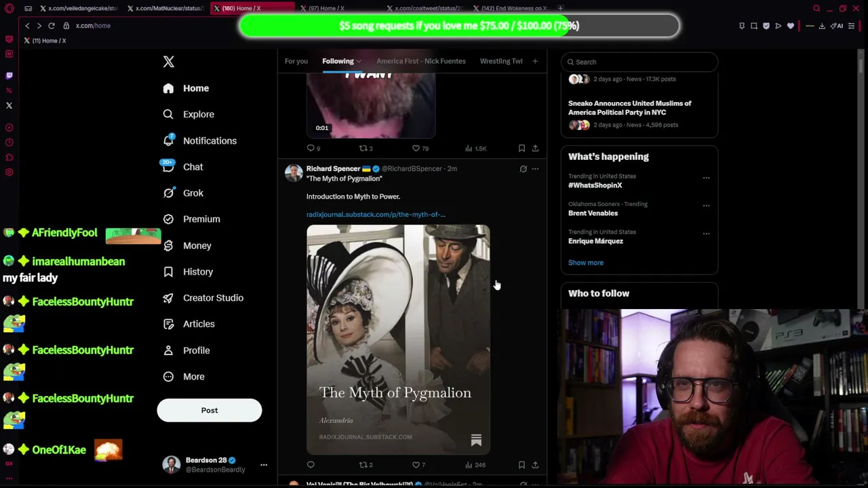Viewport: 868px width, 488px height.
Task: Expand the Following timeline dropdown arrow
Action: (359, 62)
